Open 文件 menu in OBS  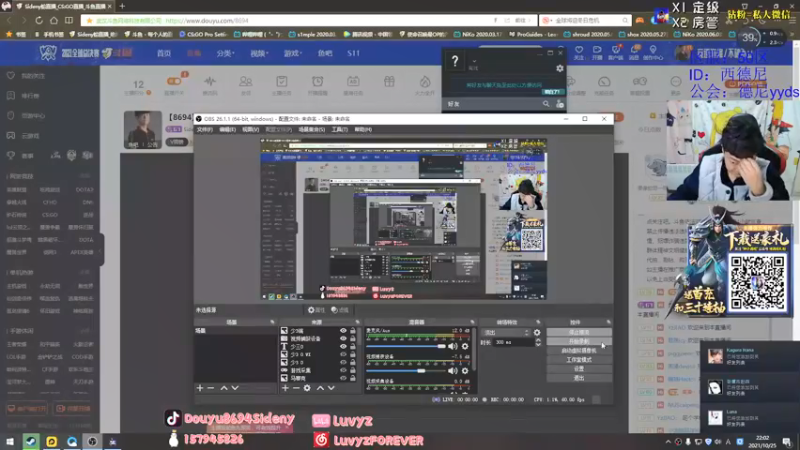[205, 130]
